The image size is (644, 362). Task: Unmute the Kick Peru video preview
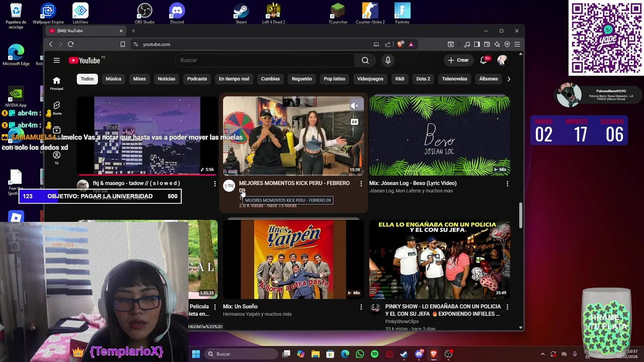[355, 106]
